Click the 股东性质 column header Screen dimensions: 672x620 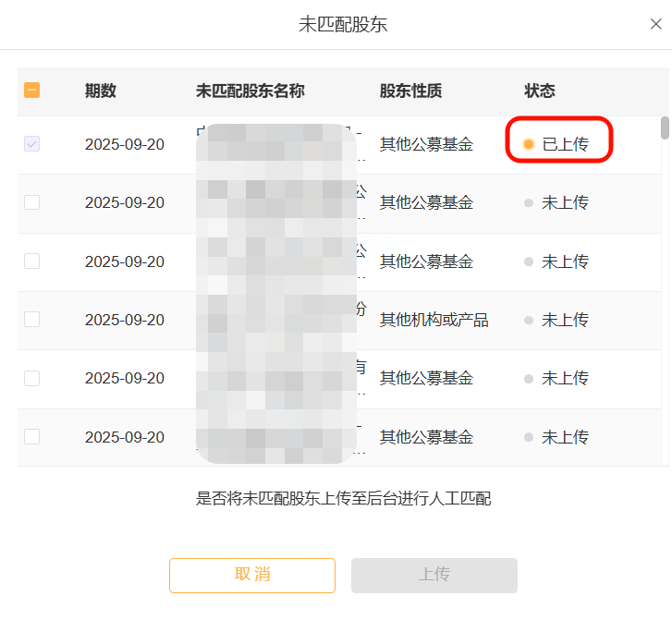point(410,91)
